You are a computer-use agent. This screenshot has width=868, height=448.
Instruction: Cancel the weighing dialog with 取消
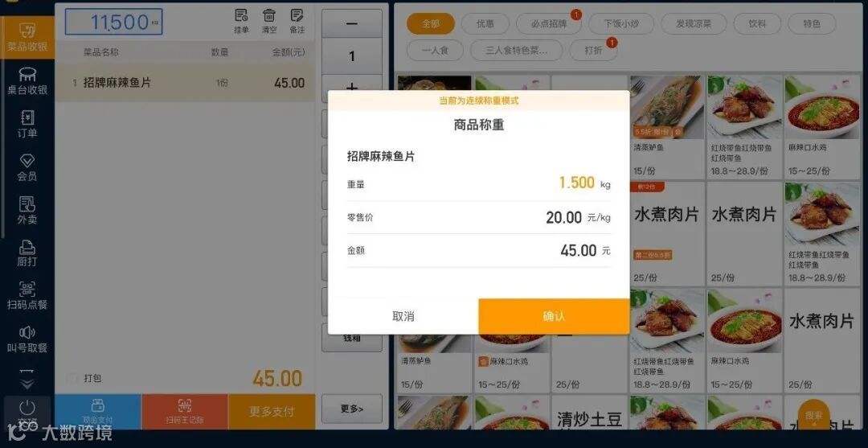tap(403, 316)
